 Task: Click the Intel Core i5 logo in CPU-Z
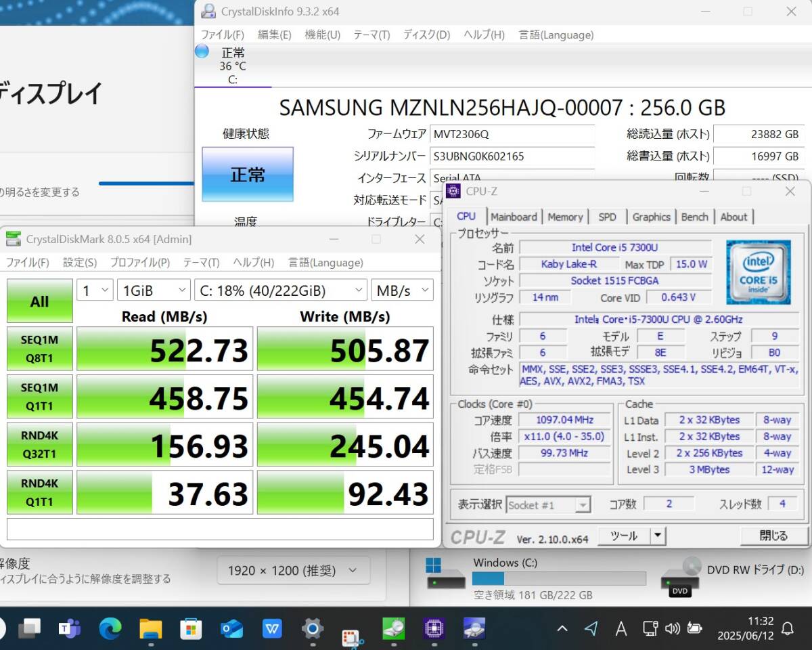[758, 272]
